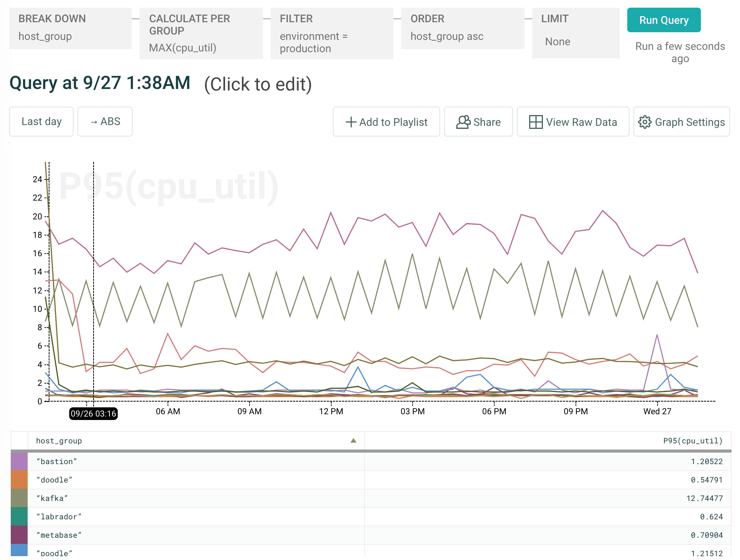Click the plus icon on Add to Playlist
Image resolution: width=740 pixels, height=560 pixels.
[x=351, y=122]
